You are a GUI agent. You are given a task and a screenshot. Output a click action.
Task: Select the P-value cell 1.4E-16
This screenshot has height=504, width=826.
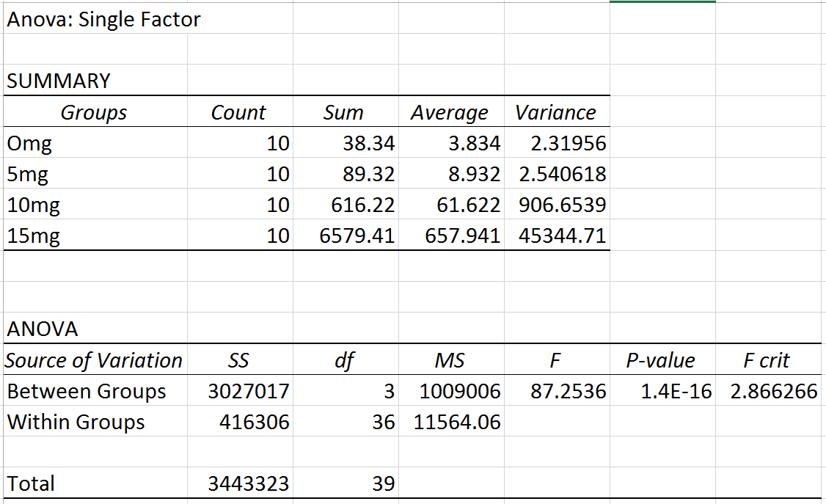pos(675,391)
